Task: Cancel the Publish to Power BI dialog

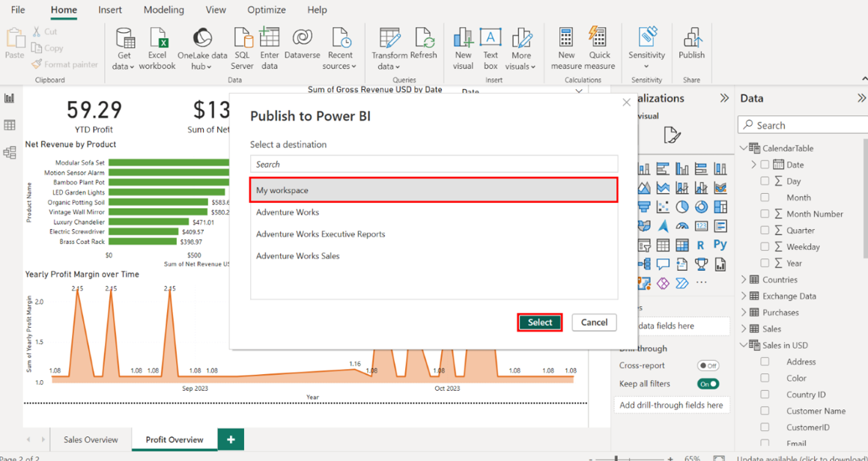Action: coord(594,323)
